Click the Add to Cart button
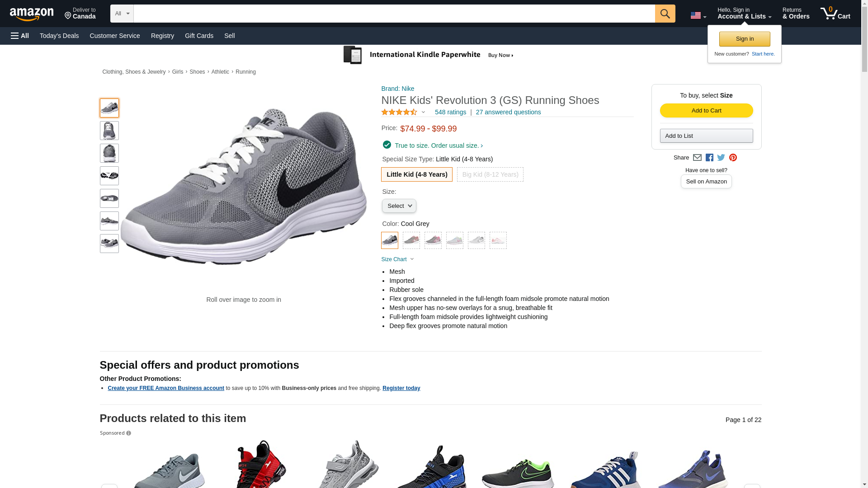The height and width of the screenshot is (488, 868). [706, 111]
